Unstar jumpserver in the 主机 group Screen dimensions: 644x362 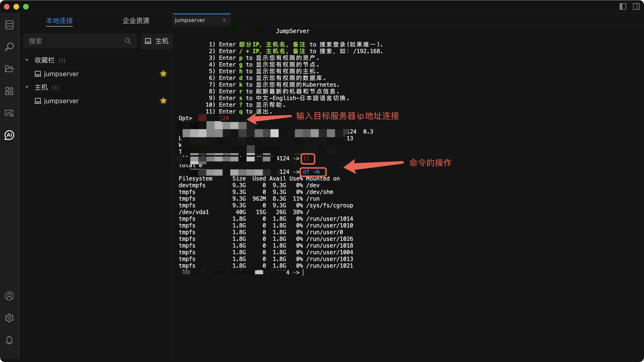163,101
